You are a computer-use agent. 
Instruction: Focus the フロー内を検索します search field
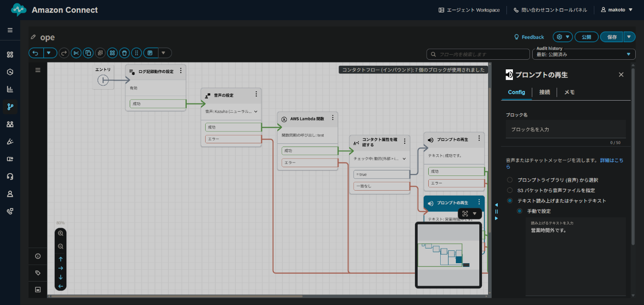478,54
